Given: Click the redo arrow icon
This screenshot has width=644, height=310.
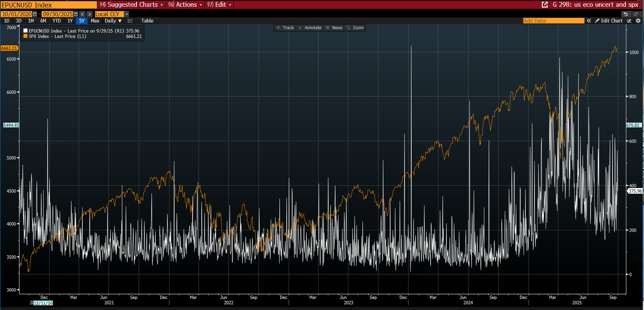Looking at the screenshot, I should pos(636,14).
